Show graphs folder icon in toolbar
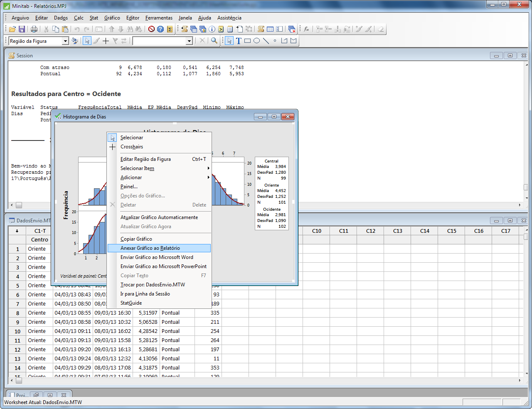 pos(203,29)
